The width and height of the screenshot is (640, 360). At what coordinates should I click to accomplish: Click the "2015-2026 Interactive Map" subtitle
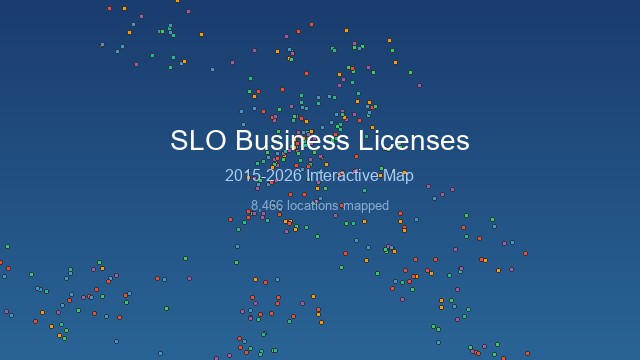coord(319,176)
